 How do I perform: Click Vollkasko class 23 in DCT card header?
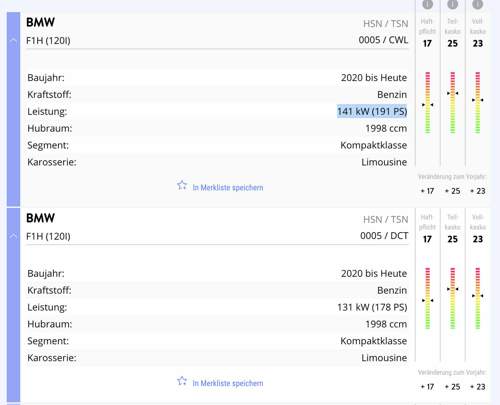click(x=478, y=239)
